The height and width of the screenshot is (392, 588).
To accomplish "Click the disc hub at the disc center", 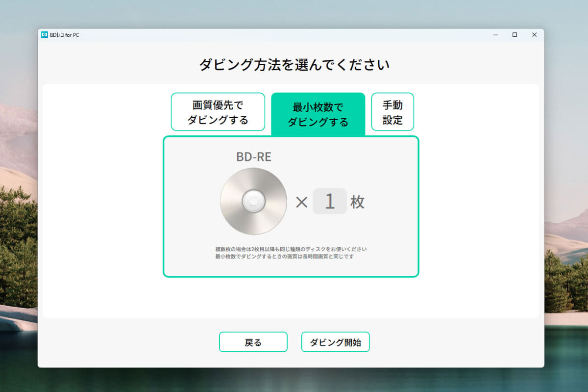I will 253,201.
